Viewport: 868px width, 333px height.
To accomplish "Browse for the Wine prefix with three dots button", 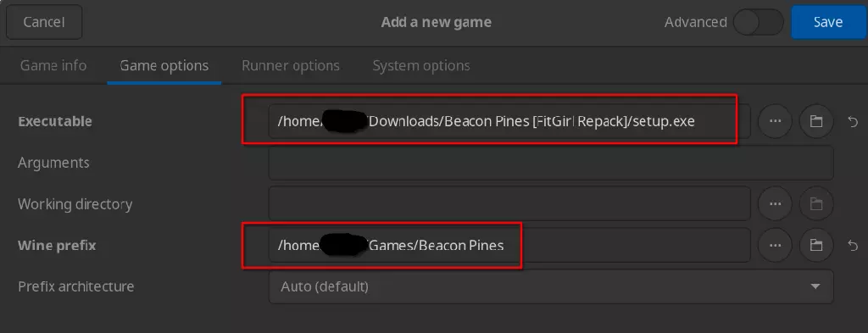I will [x=775, y=245].
